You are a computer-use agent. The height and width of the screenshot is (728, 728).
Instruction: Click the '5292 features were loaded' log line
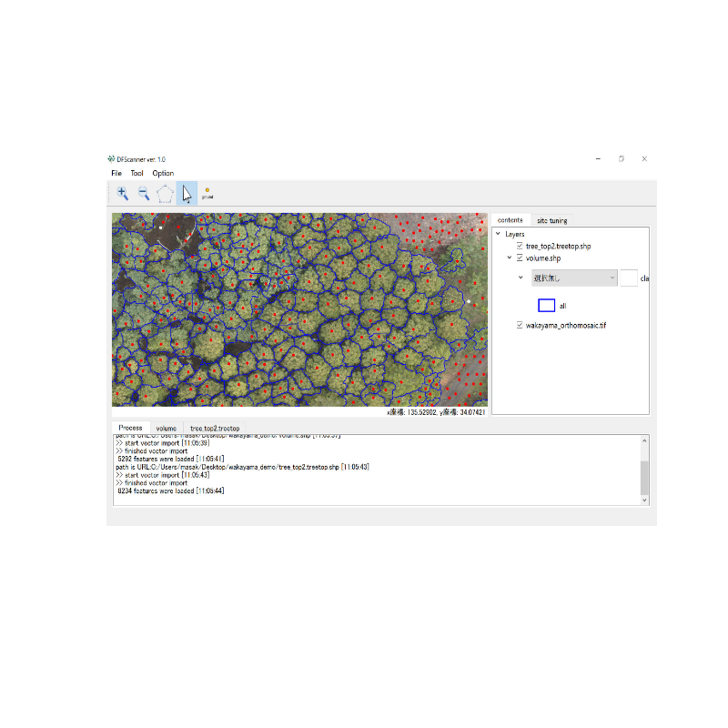pos(170,459)
